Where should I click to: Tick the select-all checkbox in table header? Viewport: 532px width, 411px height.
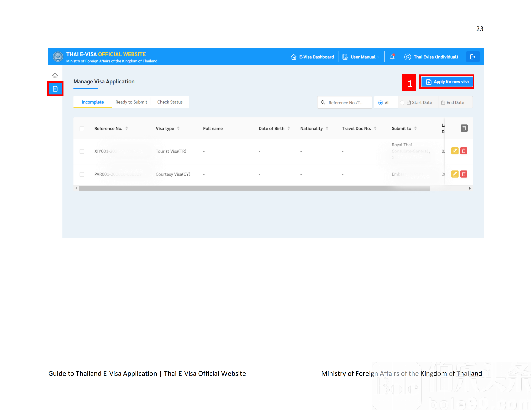point(82,129)
